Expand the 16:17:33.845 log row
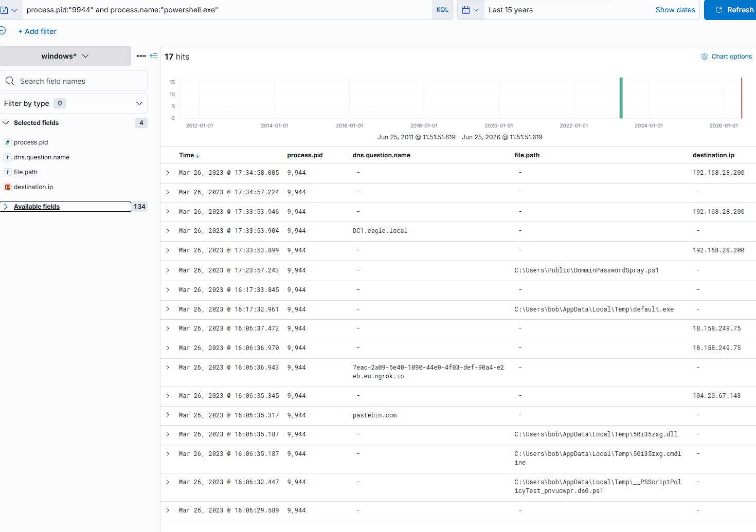This screenshot has width=756, height=532. (168, 290)
